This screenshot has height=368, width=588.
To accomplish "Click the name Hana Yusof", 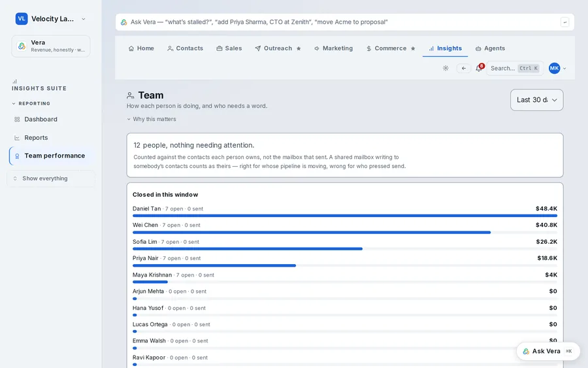I will [x=148, y=308].
